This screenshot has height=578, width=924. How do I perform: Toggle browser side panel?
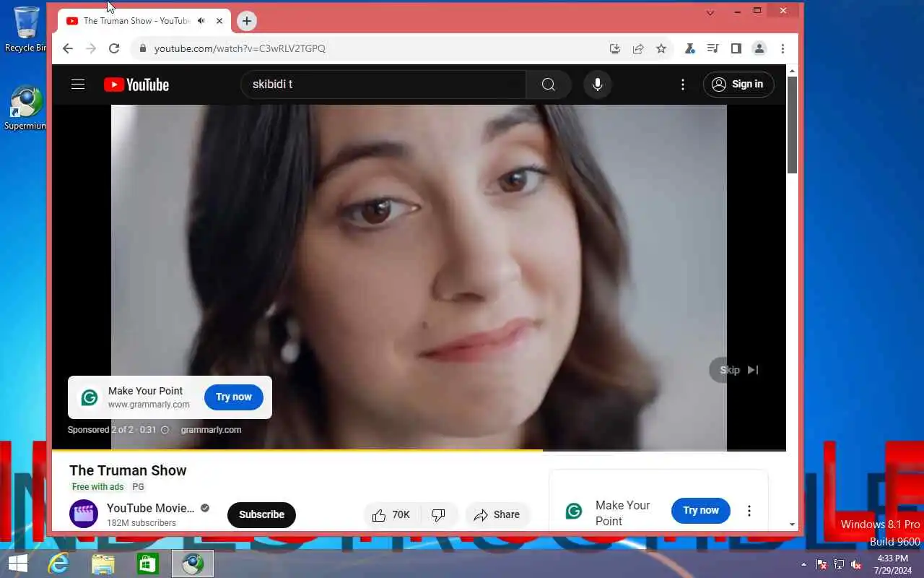[736, 48]
